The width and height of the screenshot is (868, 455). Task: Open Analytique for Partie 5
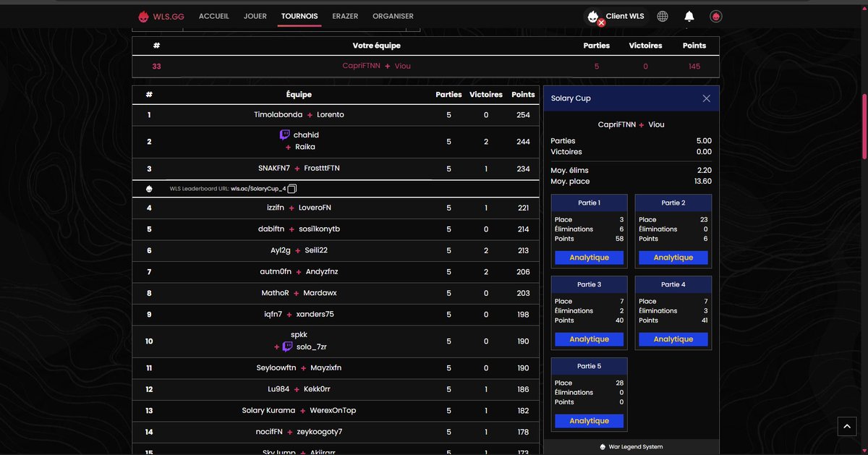pos(590,421)
